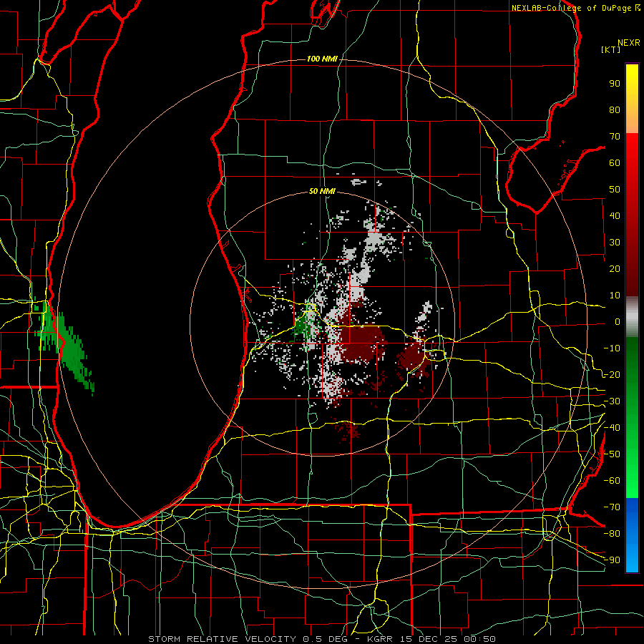Click the 0 value on the velocity scale
This screenshot has width=644, height=644.
click(x=618, y=321)
